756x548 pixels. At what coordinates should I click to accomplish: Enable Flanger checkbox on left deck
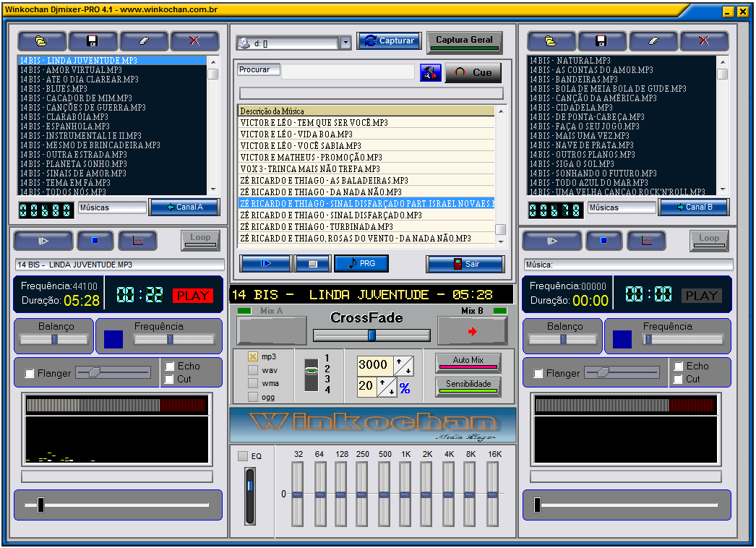pos(30,373)
